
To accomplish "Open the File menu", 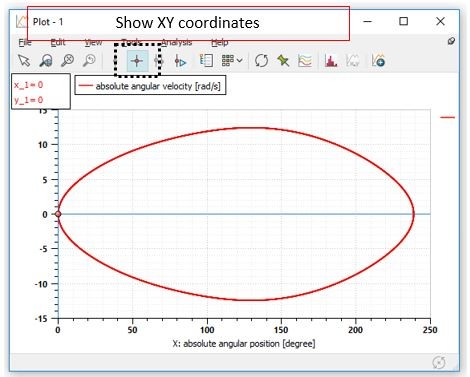I will pyautogui.click(x=25, y=42).
